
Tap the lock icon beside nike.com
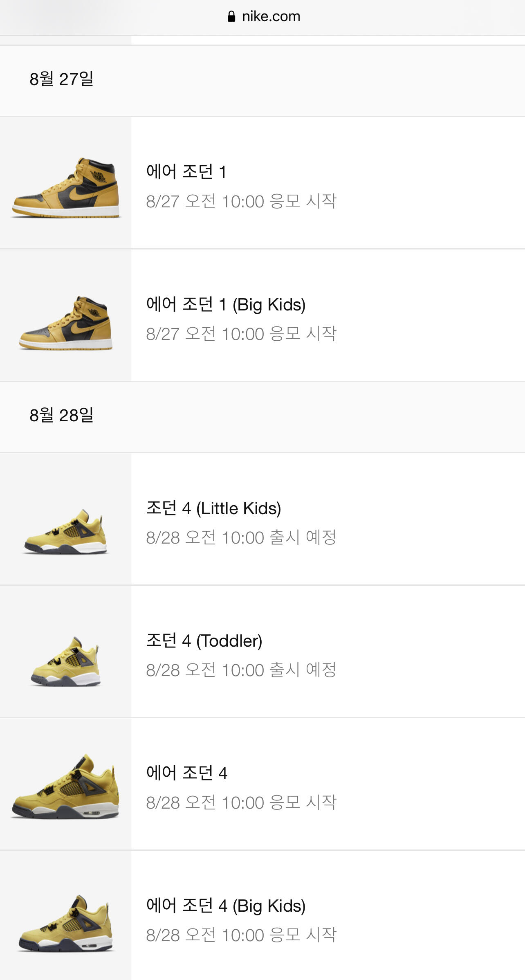(231, 16)
